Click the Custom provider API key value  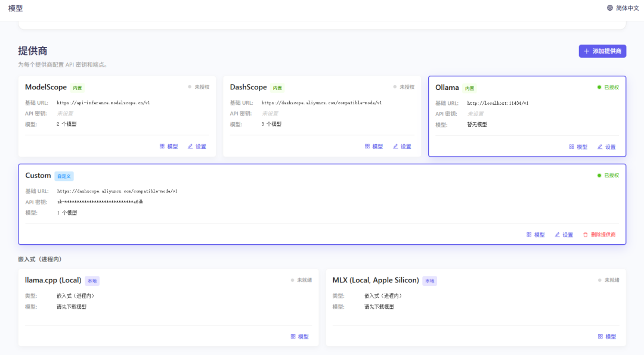pos(100,202)
